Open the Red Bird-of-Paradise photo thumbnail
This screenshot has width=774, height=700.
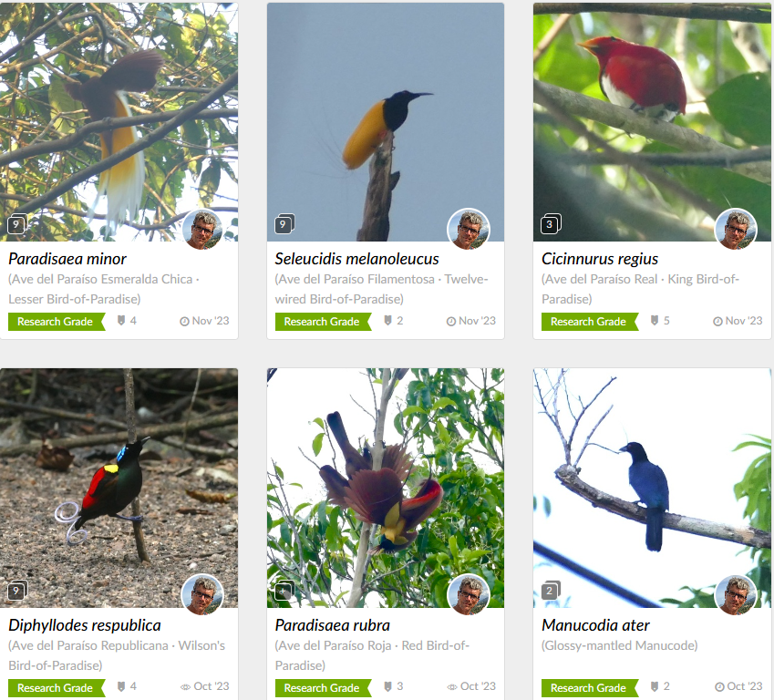(x=386, y=488)
